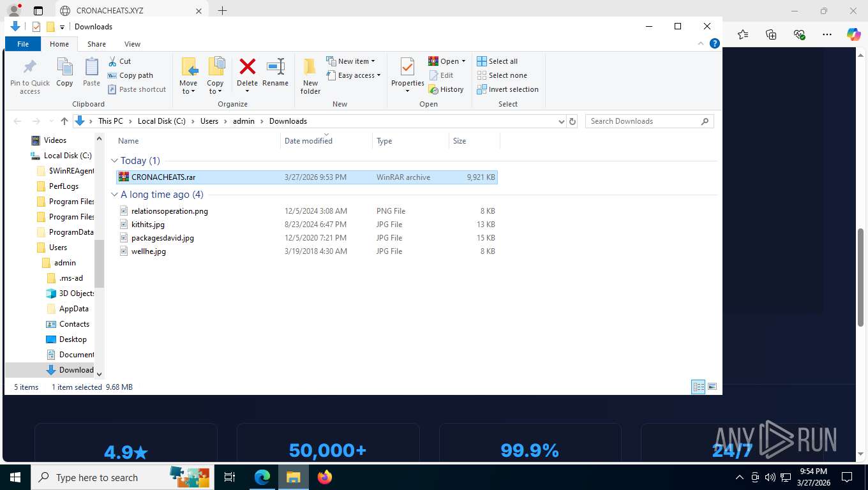Open Explorer help icon
This screenshot has height=490, width=868.
(715, 43)
